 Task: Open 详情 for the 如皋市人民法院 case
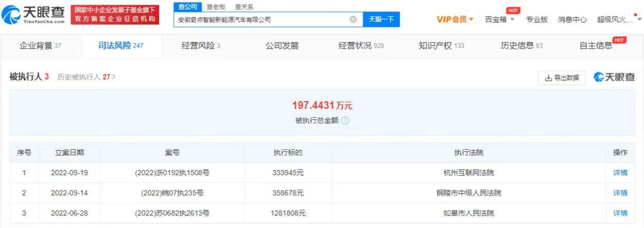[x=620, y=213]
